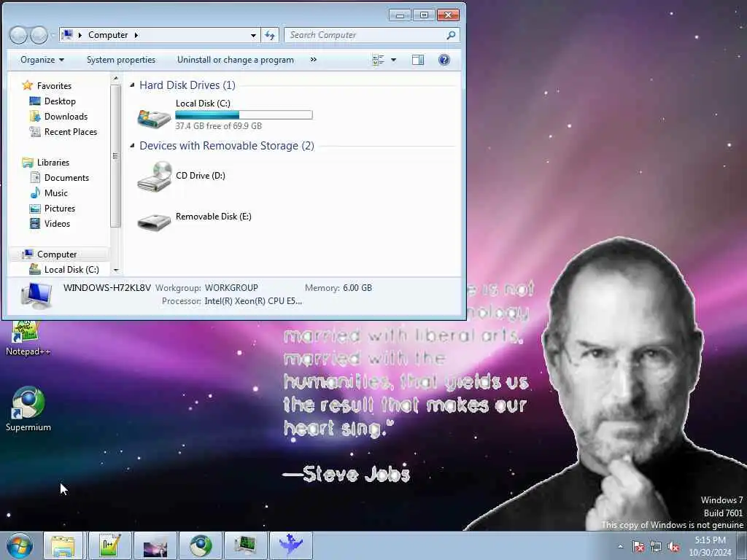Click the Notepad++ taskbar icon
Viewport: 747px width, 560px height.
pos(110,545)
